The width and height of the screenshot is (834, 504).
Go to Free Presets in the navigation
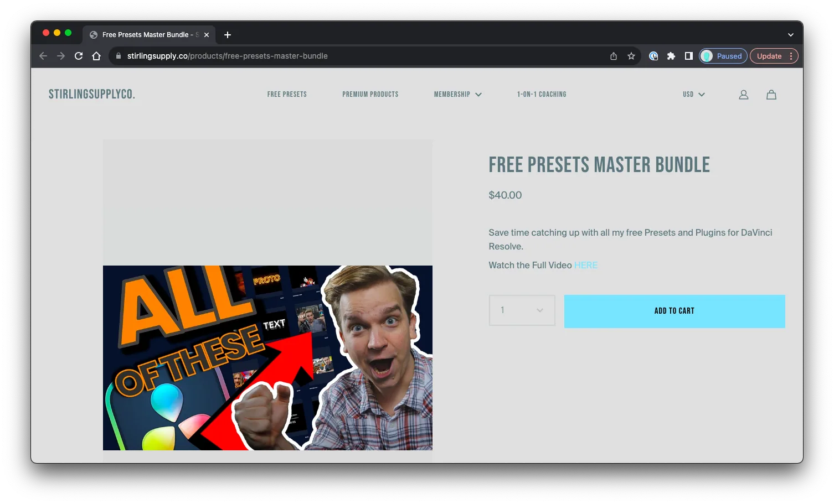click(287, 95)
